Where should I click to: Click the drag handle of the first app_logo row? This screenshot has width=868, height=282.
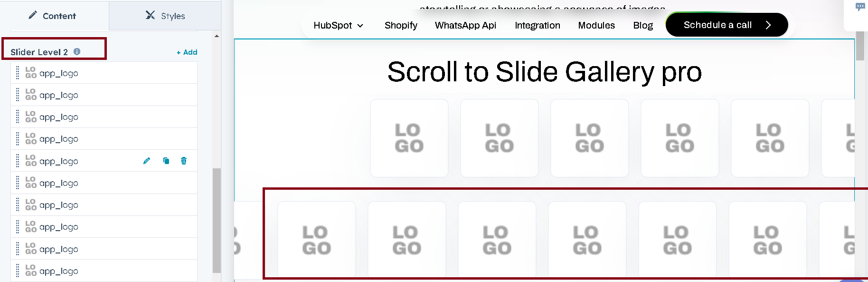[18, 73]
